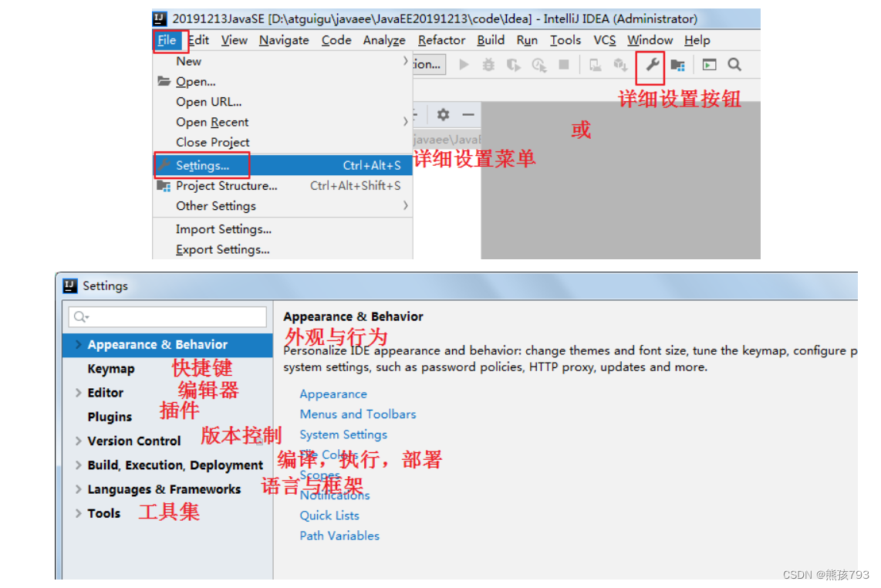Expand the Version Control tree chevron

tap(78, 441)
